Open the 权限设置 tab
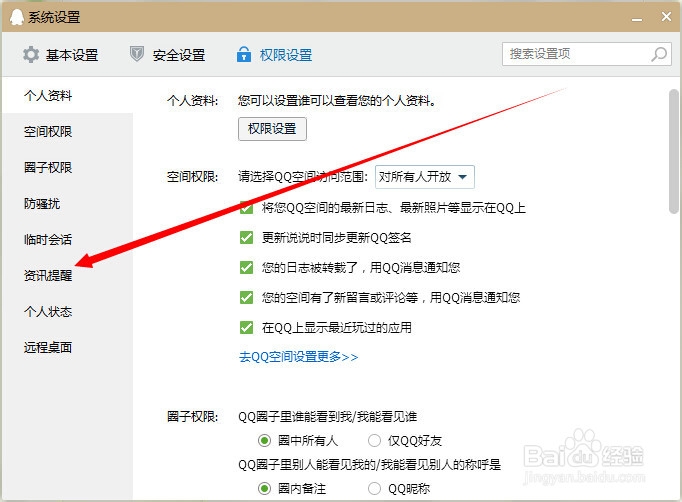Image resolution: width=682 pixels, height=502 pixels. pos(274,55)
